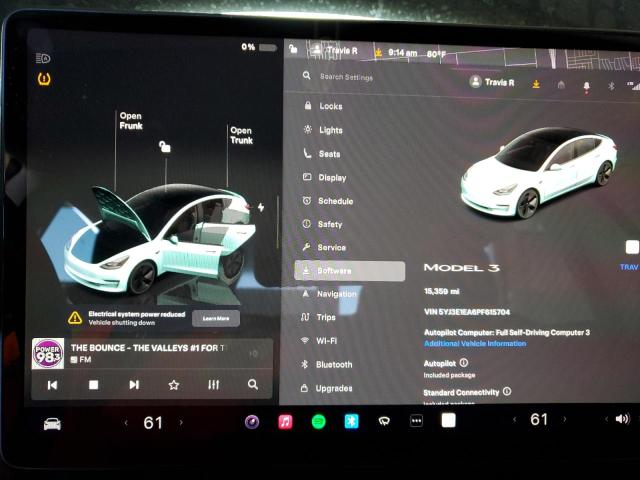The height and width of the screenshot is (480, 640).
Task: Tap the Travis R profile in the top status bar
Action: coord(333,50)
